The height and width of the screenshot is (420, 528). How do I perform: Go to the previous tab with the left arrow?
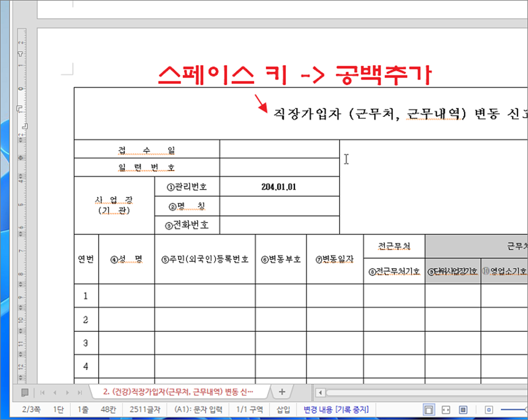click(x=55, y=393)
